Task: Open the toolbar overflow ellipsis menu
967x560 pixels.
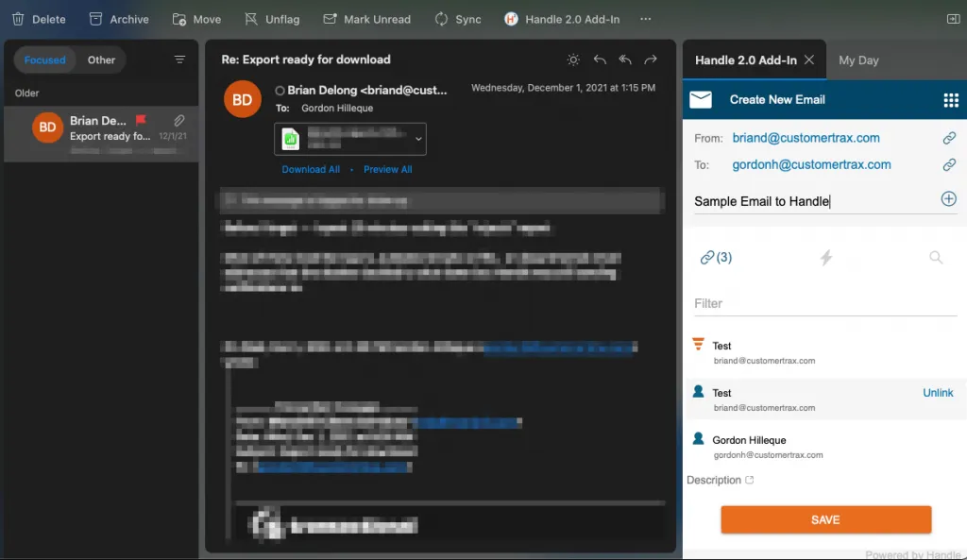Action: pos(646,19)
